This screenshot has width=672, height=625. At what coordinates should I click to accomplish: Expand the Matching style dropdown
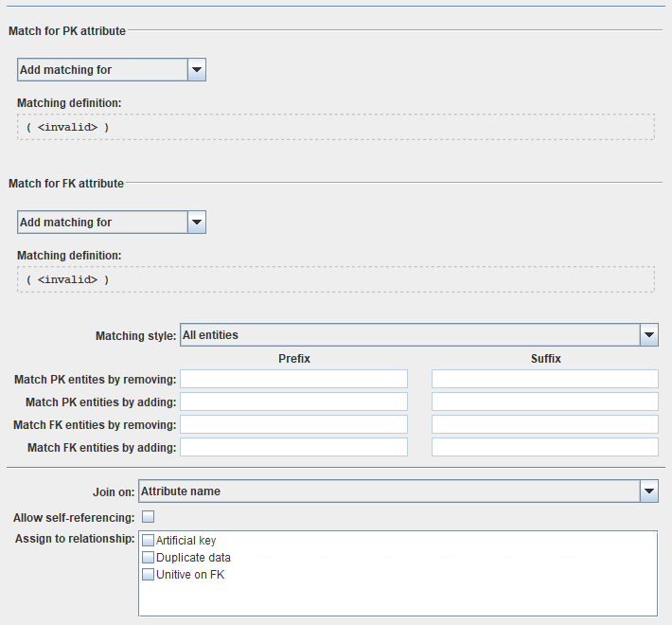point(648,335)
